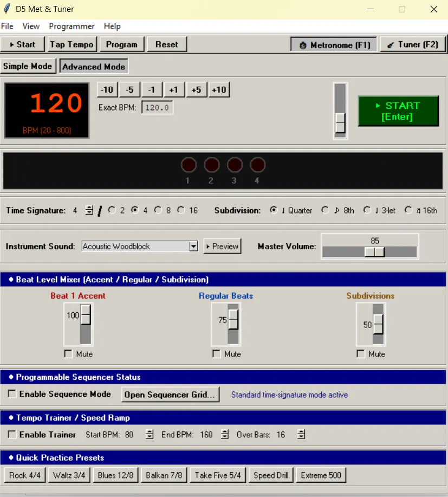Image resolution: width=448 pixels, height=497 pixels.
Task: Load the Extreme 500 preset
Action: click(321, 475)
